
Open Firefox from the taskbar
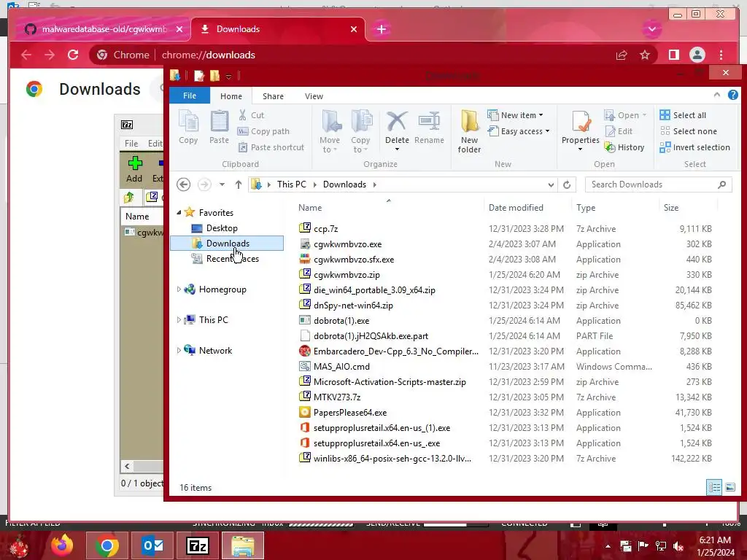pyautogui.click(x=63, y=545)
